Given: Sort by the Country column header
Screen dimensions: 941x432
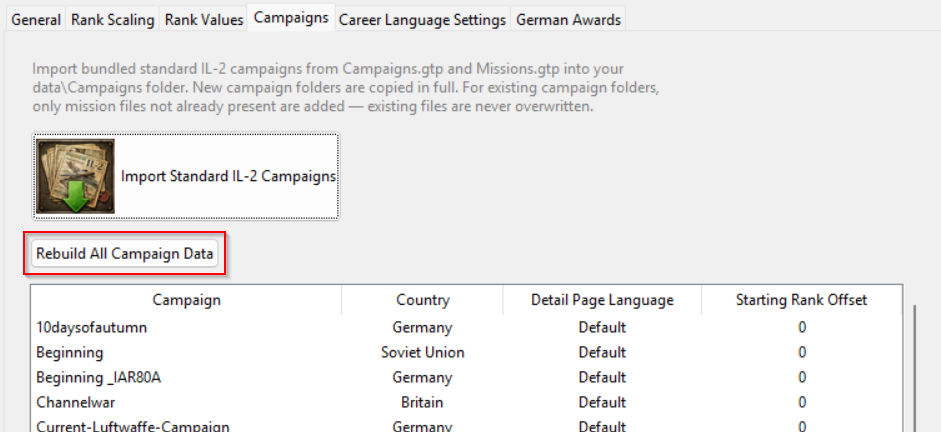Looking at the screenshot, I should click(x=422, y=299).
